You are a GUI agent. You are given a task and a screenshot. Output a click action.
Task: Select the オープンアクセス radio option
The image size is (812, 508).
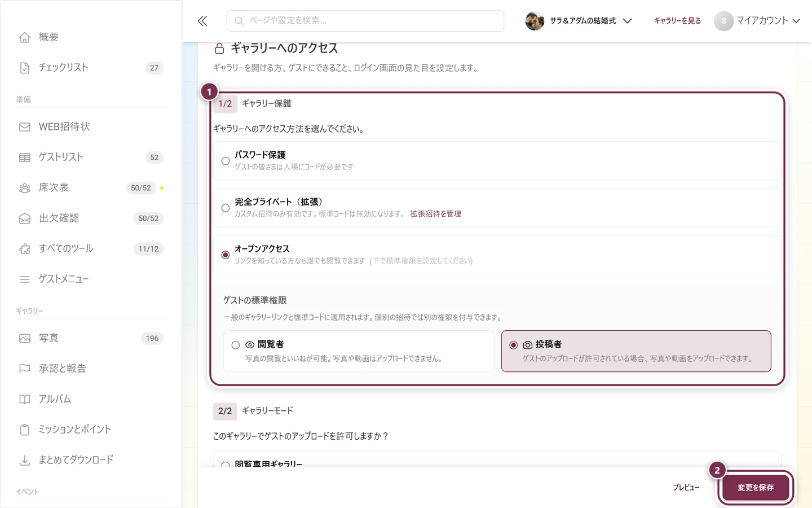(226, 255)
